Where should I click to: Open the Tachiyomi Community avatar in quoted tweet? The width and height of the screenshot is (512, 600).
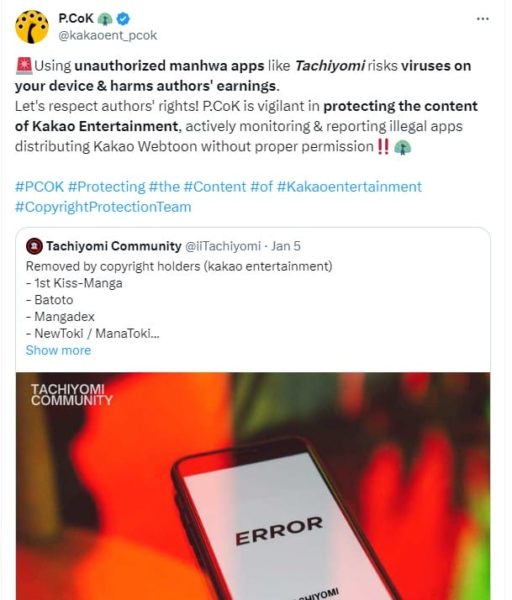click(x=34, y=246)
